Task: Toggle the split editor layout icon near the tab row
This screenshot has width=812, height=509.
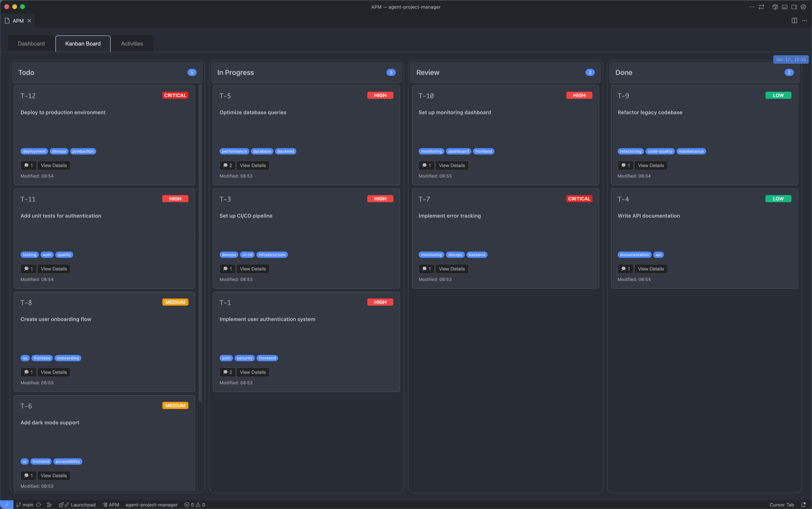Action: point(794,20)
